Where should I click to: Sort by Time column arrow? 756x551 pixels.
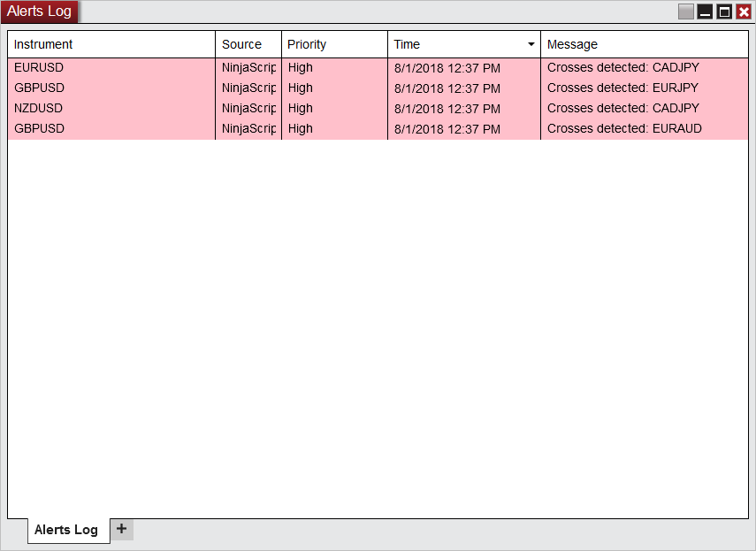pyautogui.click(x=531, y=44)
